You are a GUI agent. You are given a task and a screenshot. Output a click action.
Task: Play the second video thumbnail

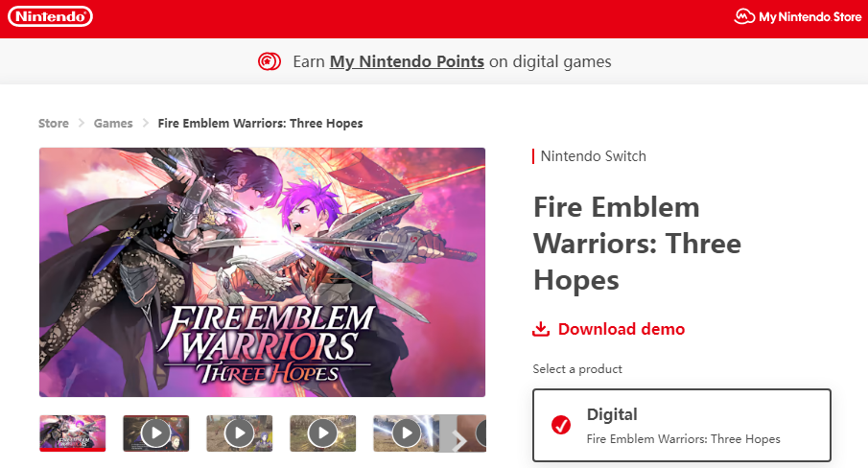[239, 433]
